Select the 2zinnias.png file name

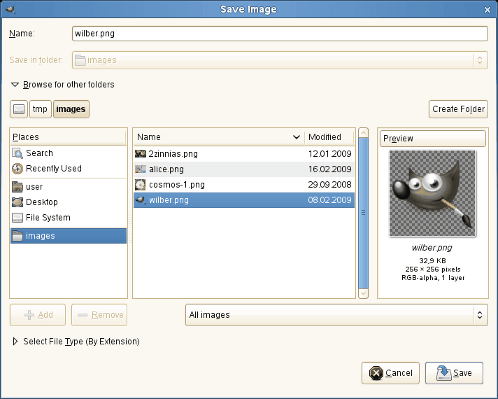tap(173, 154)
